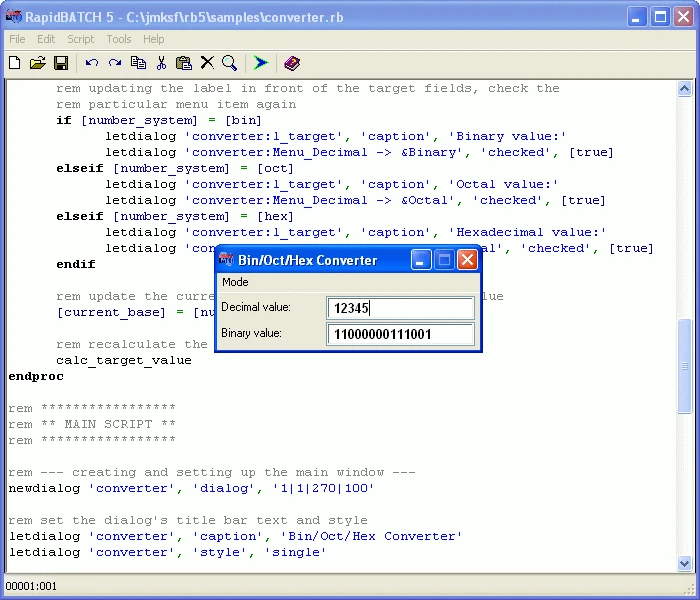Image resolution: width=700 pixels, height=600 pixels.
Task: Click the 'Hexadecimal value:' caption code line
Action: [356, 232]
